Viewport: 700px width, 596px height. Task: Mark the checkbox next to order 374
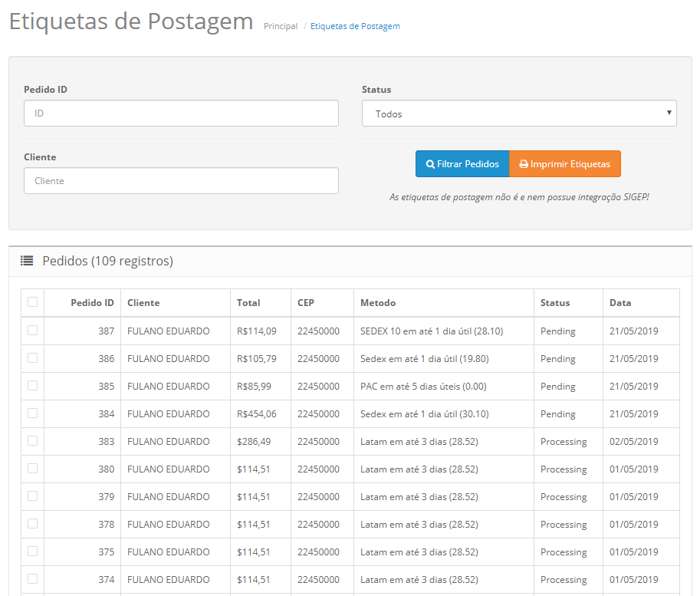tap(32, 579)
